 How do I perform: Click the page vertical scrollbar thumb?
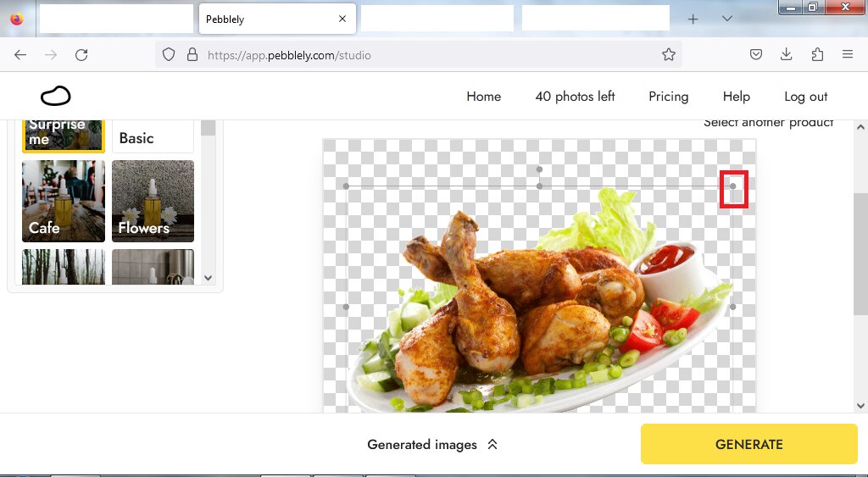coord(860,254)
